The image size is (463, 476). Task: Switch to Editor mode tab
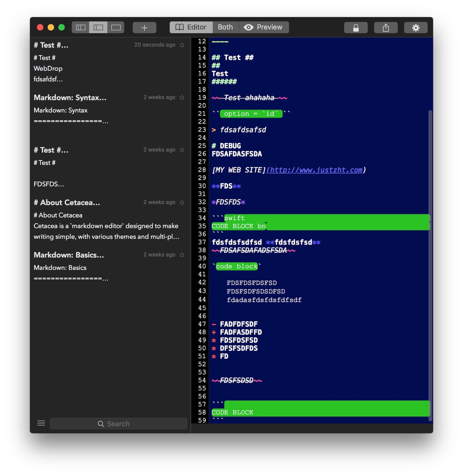[191, 27]
